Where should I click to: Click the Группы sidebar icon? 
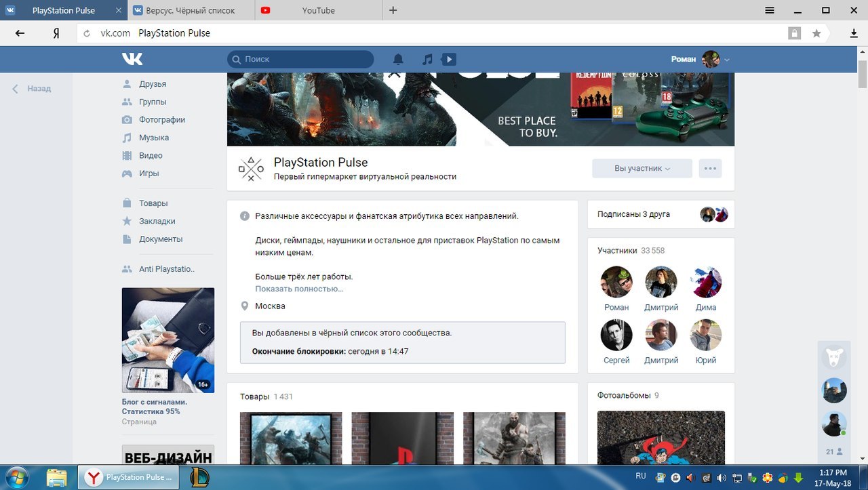(127, 102)
